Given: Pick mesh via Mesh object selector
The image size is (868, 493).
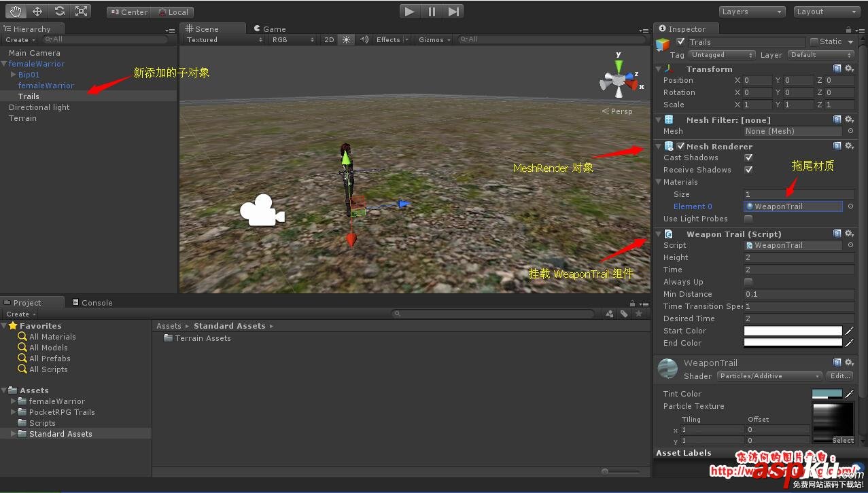Looking at the screenshot, I should (x=850, y=131).
